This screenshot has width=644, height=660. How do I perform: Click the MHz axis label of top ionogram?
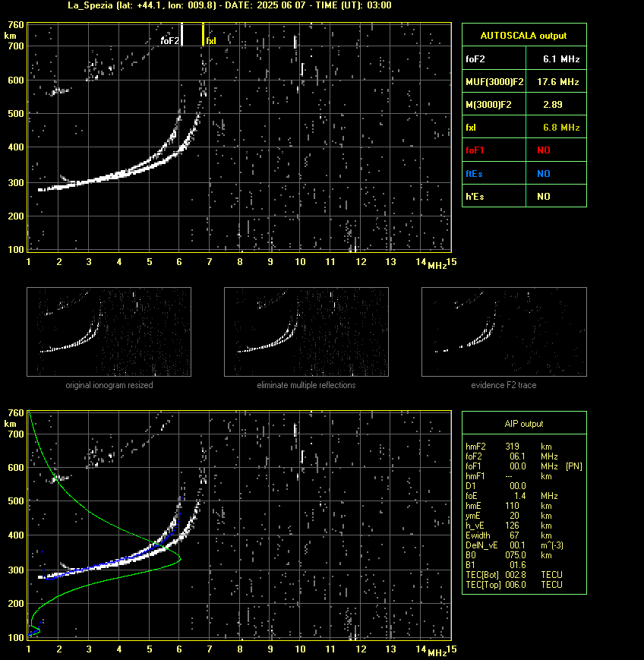tap(437, 266)
